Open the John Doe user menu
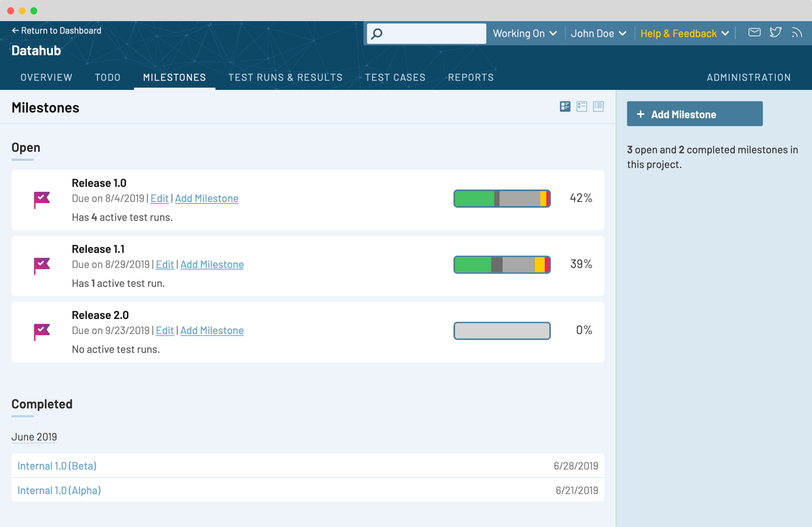The width and height of the screenshot is (812, 527). tap(598, 33)
